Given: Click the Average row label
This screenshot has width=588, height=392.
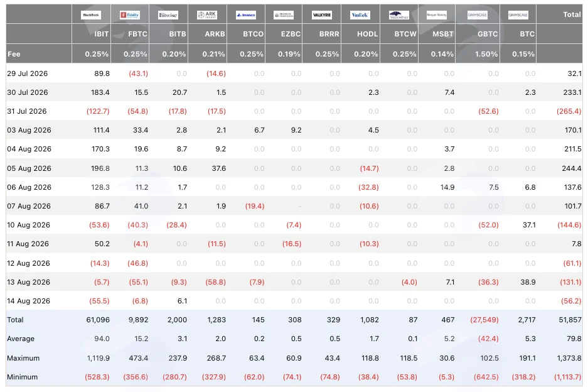Looking at the screenshot, I should pos(21,339).
